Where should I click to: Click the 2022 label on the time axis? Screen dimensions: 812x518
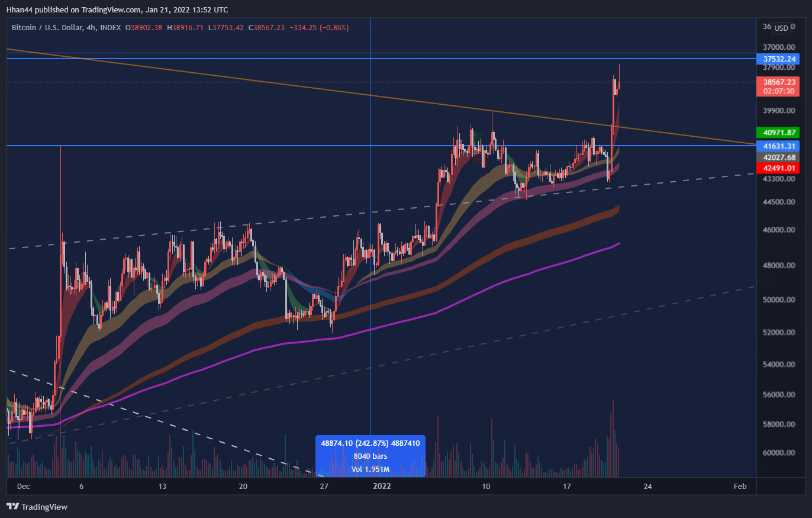(x=382, y=487)
